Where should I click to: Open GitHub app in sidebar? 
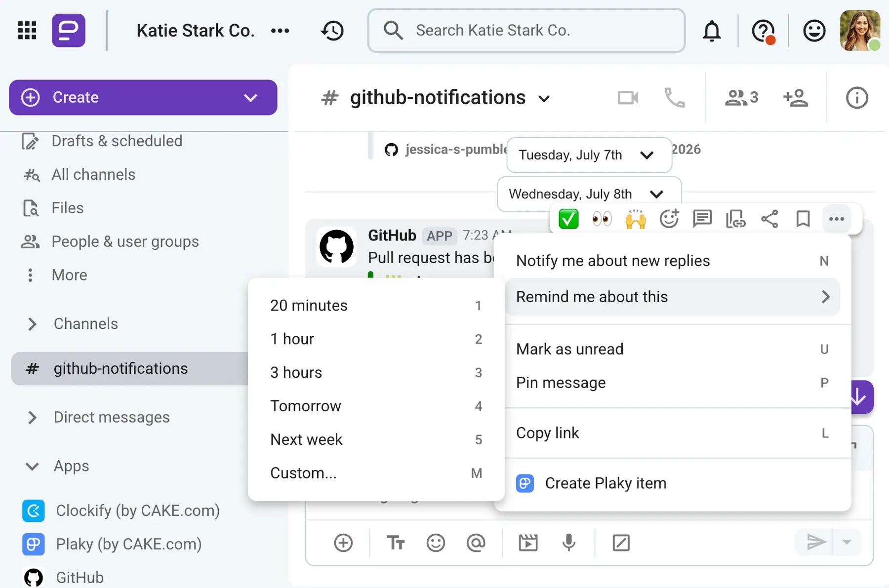point(63,577)
